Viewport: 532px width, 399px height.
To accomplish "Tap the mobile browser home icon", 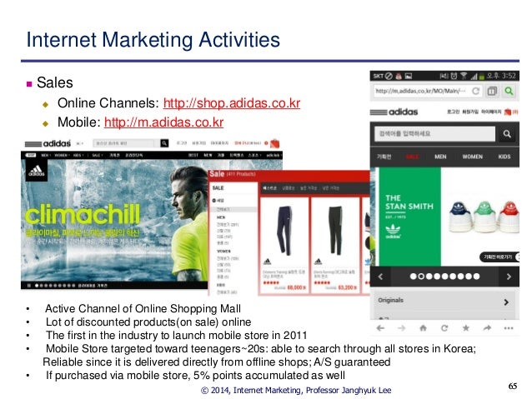I will coord(423,328).
